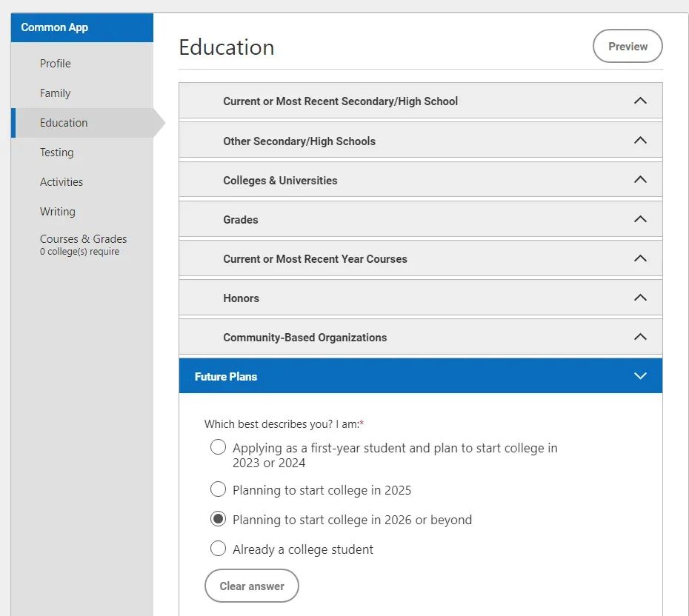689x616 pixels.
Task: Select Planning to start college 2026 or beyond
Action: (218, 519)
